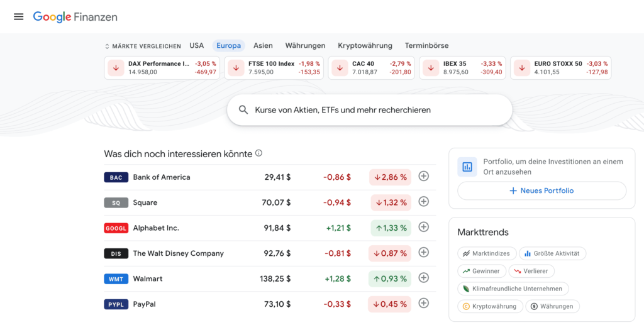Click the DAX down-arrow icon
Viewport: 644px width, 325px height.
click(116, 68)
